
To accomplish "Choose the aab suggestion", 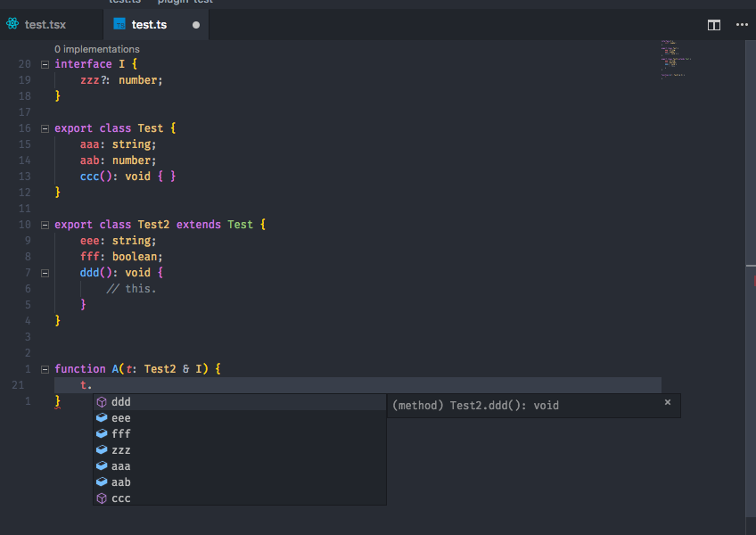I will coord(240,481).
